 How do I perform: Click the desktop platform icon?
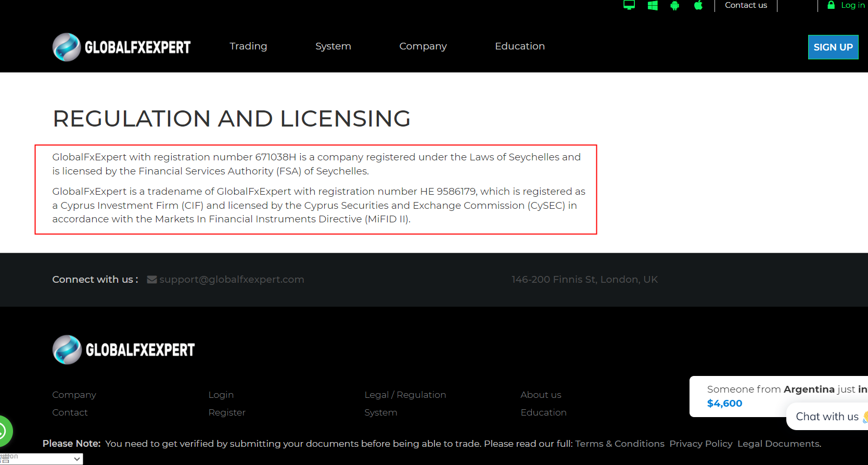(629, 5)
